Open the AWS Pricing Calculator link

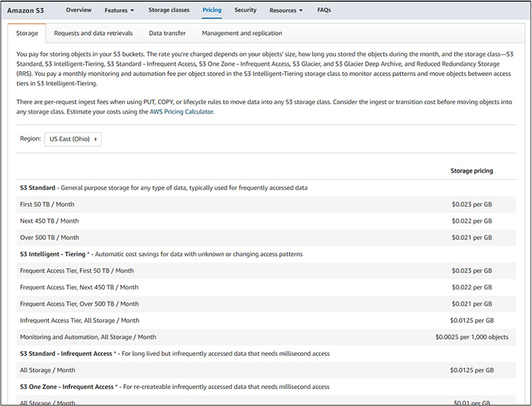(181, 112)
